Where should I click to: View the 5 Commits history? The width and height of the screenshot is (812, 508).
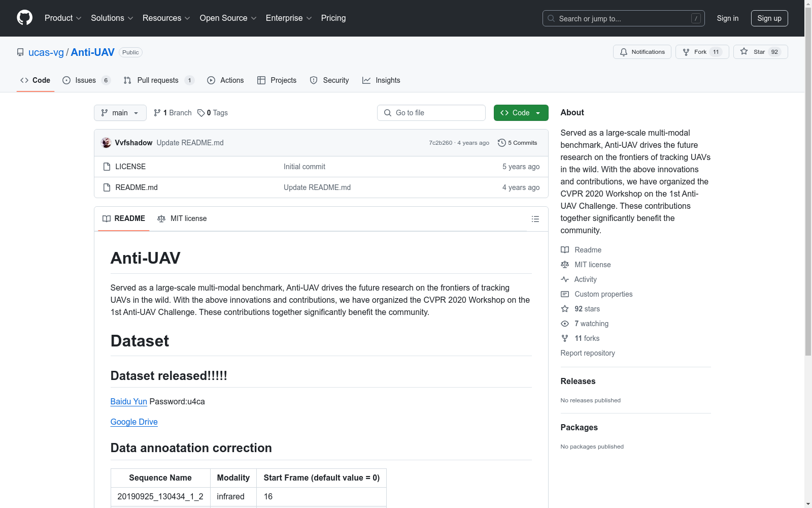(518, 143)
